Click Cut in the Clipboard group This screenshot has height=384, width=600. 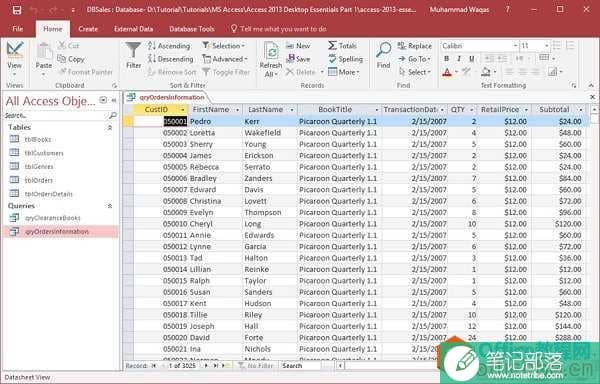(68, 46)
